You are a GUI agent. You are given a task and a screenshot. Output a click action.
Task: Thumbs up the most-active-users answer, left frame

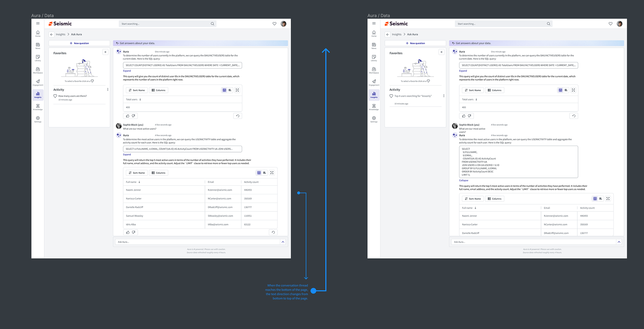[128, 232]
